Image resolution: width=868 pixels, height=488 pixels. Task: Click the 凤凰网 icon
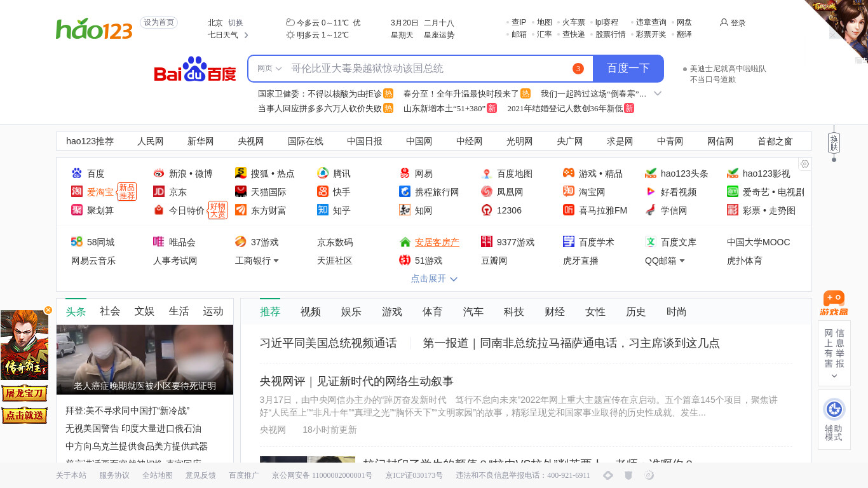click(487, 192)
